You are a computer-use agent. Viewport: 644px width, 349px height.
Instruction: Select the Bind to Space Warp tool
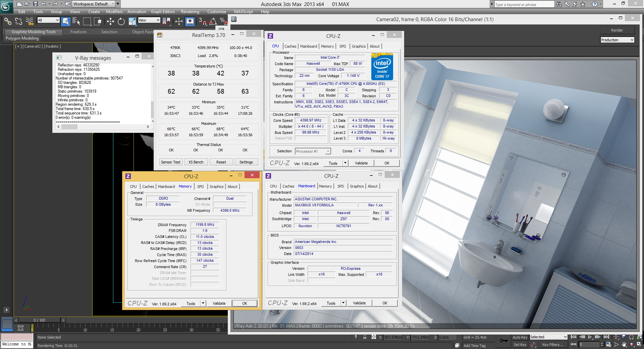[30, 21]
